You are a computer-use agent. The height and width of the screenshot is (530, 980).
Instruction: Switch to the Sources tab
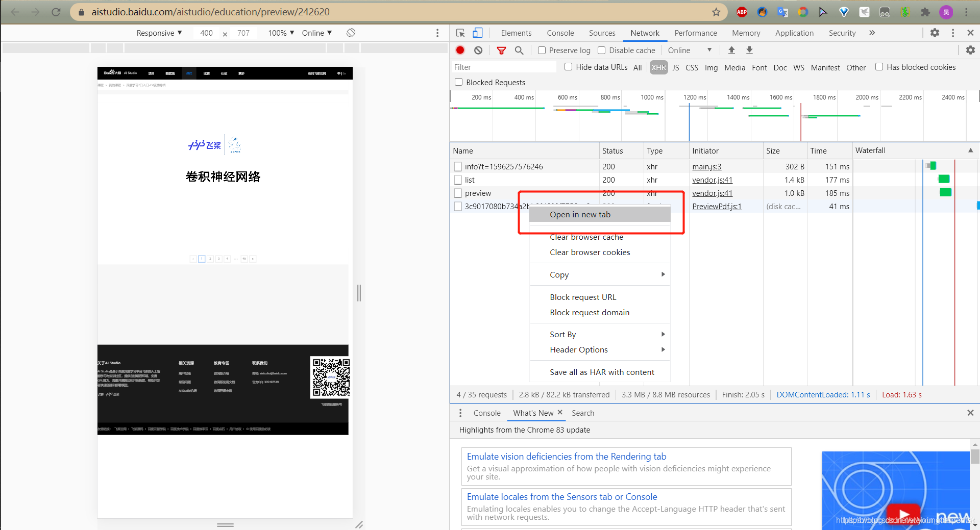pyautogui.click(x=602, y=33)
